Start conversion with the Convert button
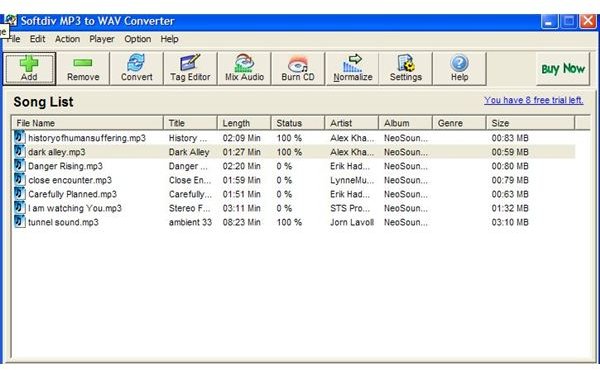Viewport: 600px width, 370px height. (137, 69)
